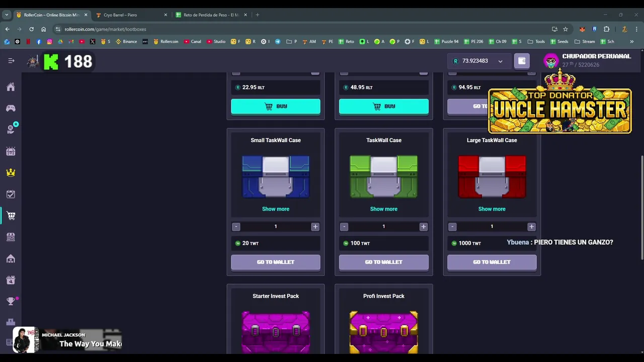Open the Tools bookmarks folder

tap(536, 42)
